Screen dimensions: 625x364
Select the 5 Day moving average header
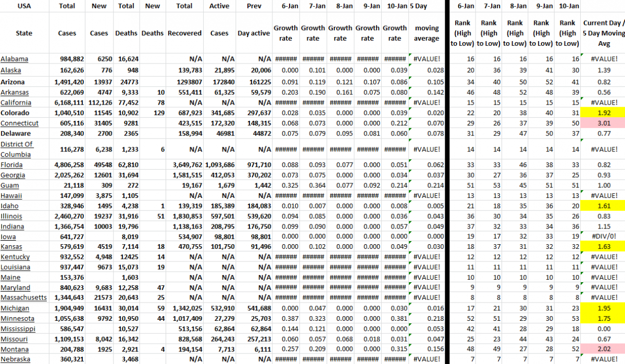(427, 33)
